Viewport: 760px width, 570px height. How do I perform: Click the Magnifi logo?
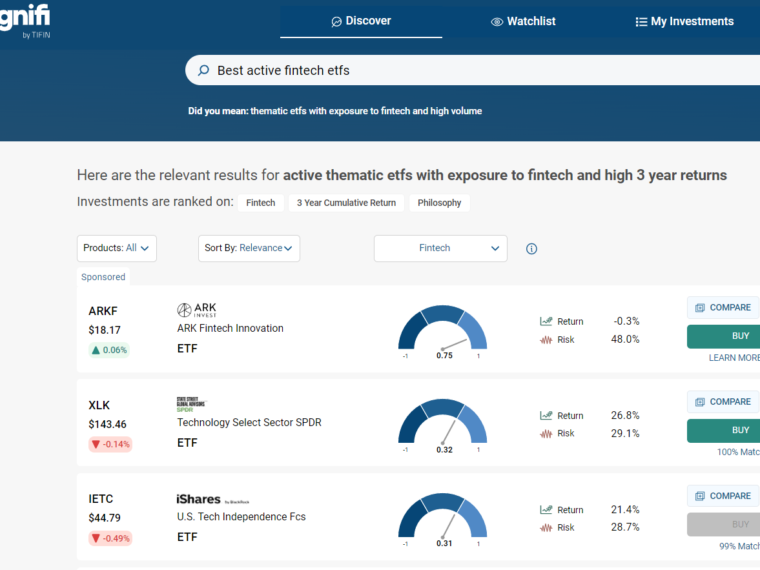[25, 19]
